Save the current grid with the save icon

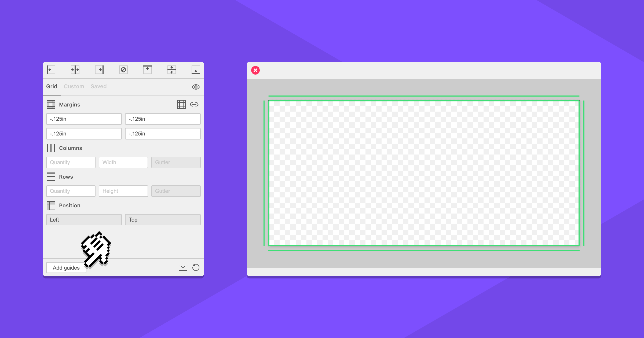[183, 267]
